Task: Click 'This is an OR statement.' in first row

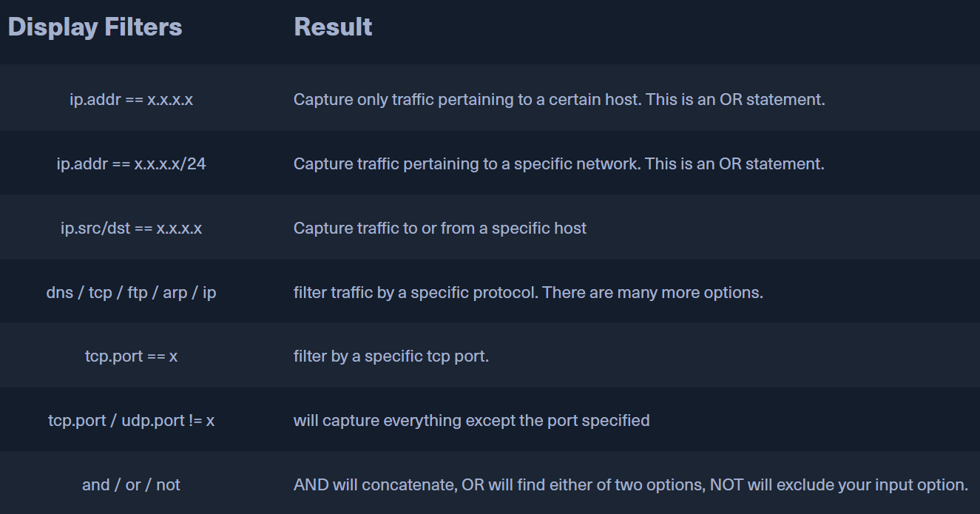Action: click(736, 99)
